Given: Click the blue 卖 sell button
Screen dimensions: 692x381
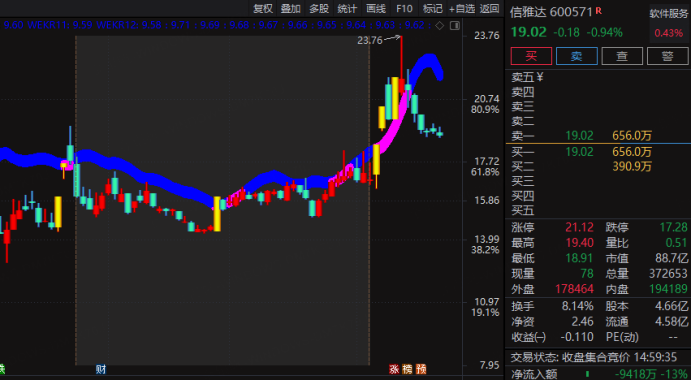Looking at the screenshot, I should (577, 56).
